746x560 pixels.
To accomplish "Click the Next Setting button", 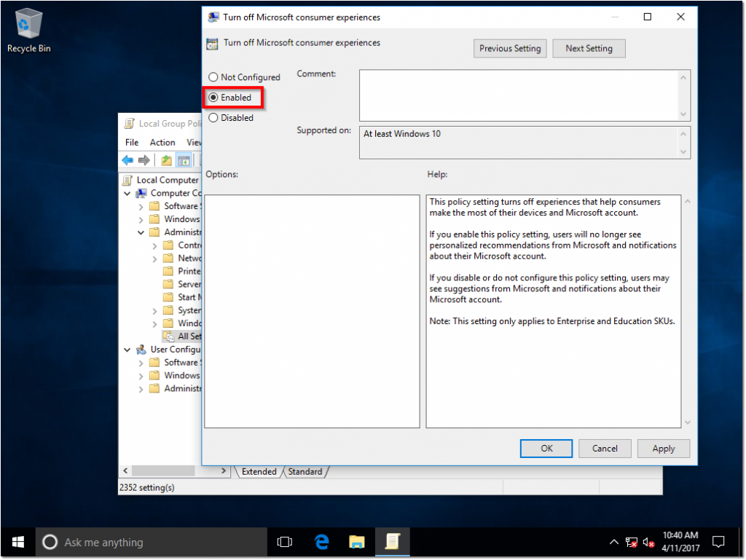I will pos(589,49).
